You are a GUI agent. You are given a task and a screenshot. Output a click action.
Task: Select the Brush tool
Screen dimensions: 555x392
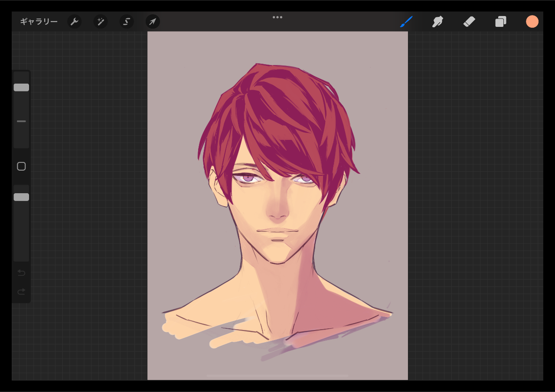tap(406, 22)
